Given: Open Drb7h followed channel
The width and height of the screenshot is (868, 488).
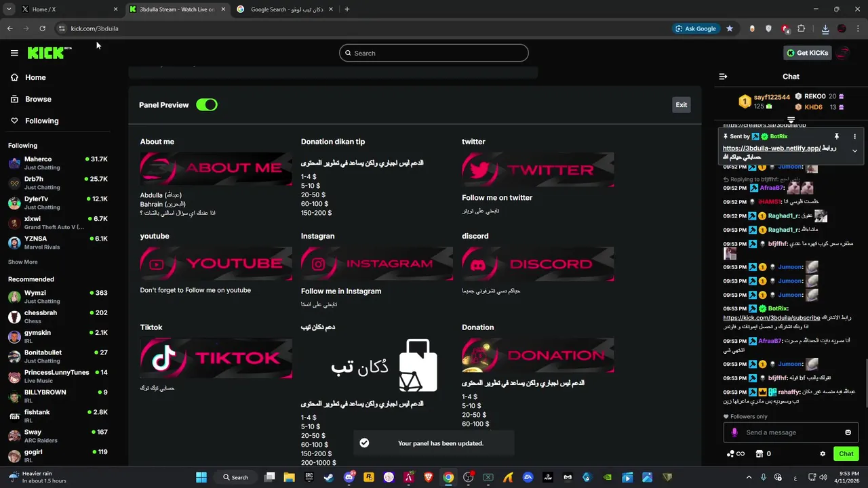Looking at the screenshot, I should [58, 183].
